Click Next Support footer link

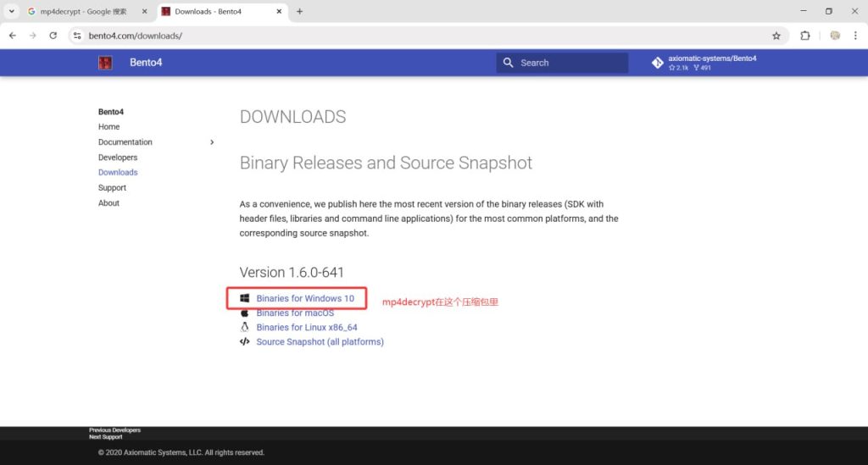click(106, 437)
